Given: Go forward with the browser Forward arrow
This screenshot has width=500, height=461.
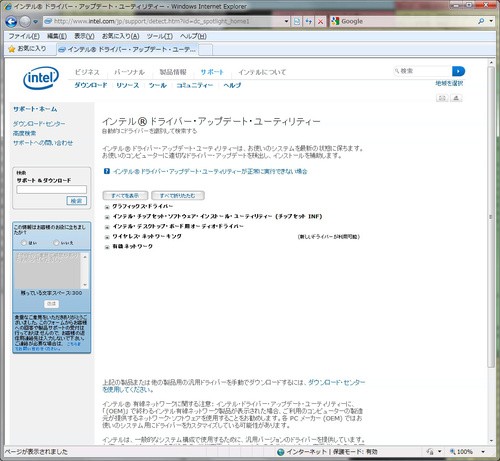Looking at the screenshot, I should (x=25, y=22).
